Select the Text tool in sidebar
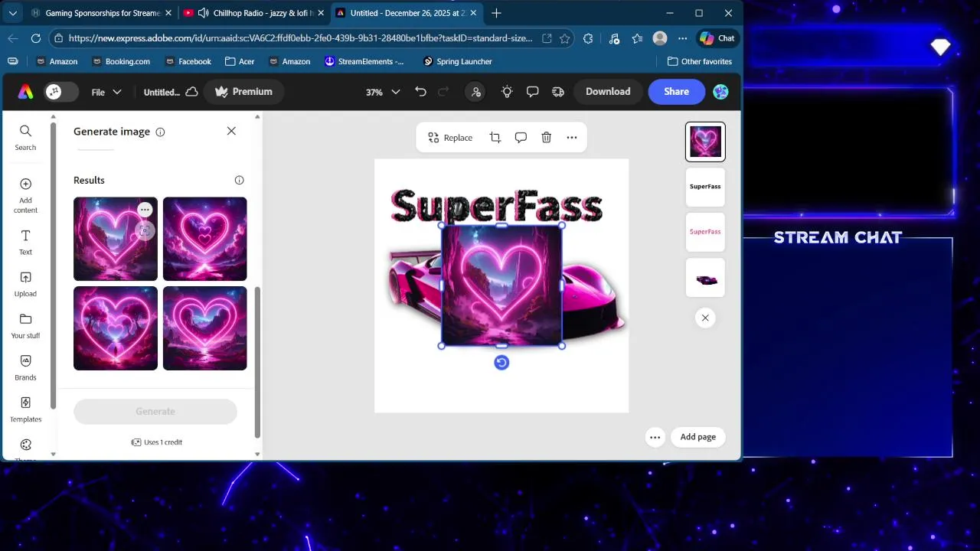This screenshot has width=980, height=551. click(25, 242)
